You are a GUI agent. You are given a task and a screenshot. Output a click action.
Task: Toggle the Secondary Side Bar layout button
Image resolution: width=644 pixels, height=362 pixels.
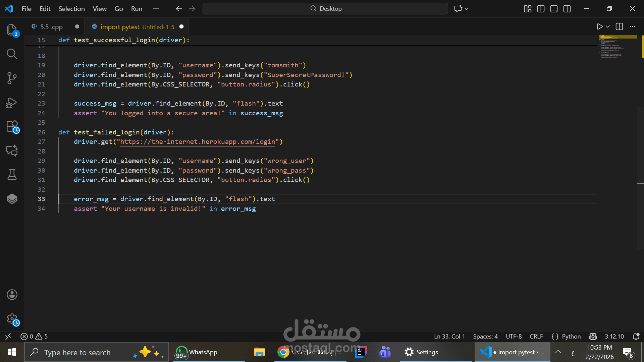tap(567, 9)
